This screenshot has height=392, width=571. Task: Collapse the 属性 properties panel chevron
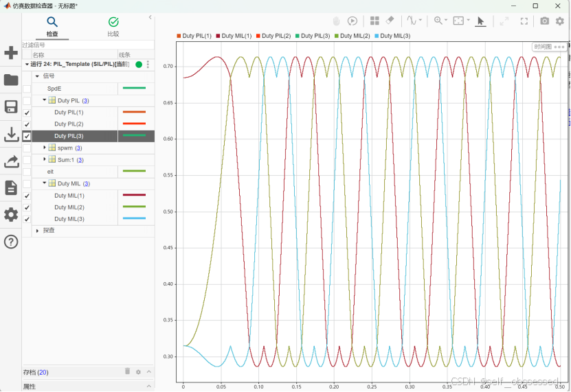[x=149, y=387]
